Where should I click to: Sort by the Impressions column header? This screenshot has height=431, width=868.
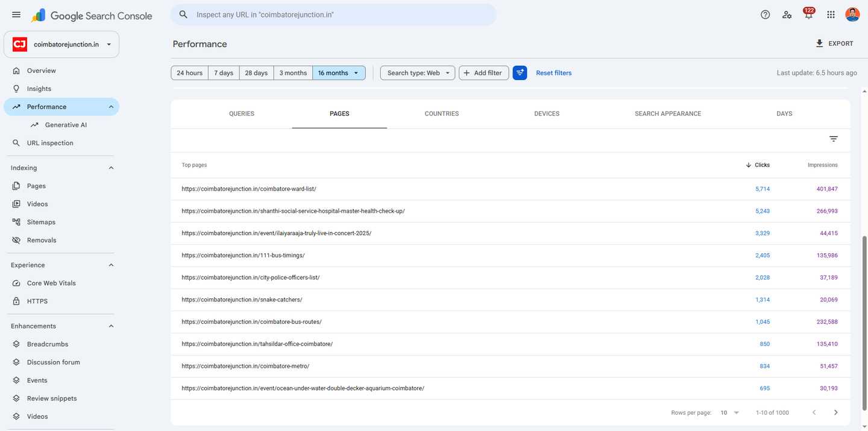point(822,165)
